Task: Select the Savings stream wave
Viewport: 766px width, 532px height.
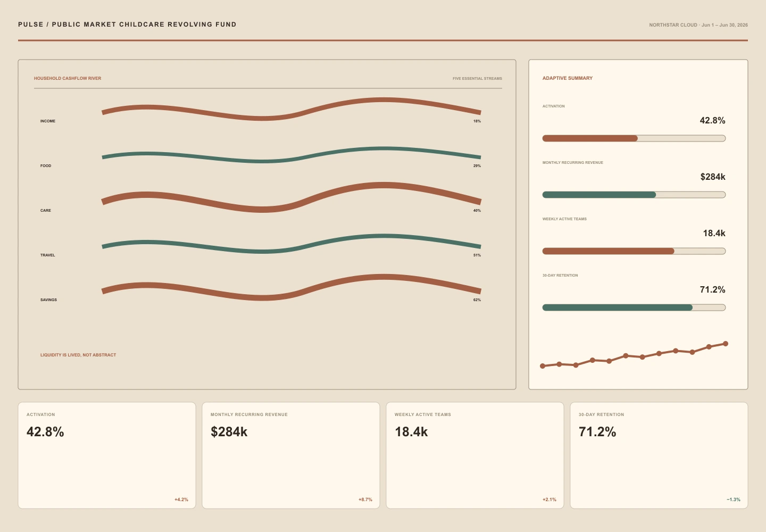Action: tap(292, 288)
